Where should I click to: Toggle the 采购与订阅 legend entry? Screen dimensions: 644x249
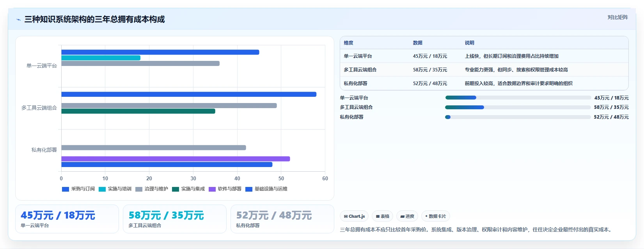[x=78, y=189]
